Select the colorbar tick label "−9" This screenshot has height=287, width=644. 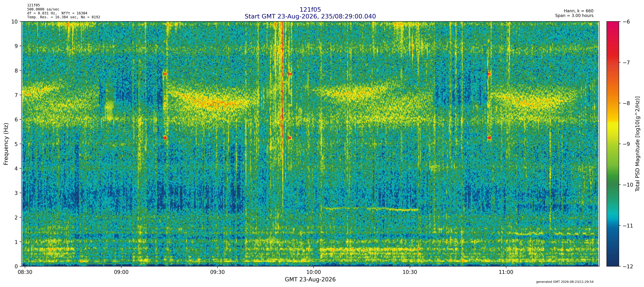click(x=626, y=144)
